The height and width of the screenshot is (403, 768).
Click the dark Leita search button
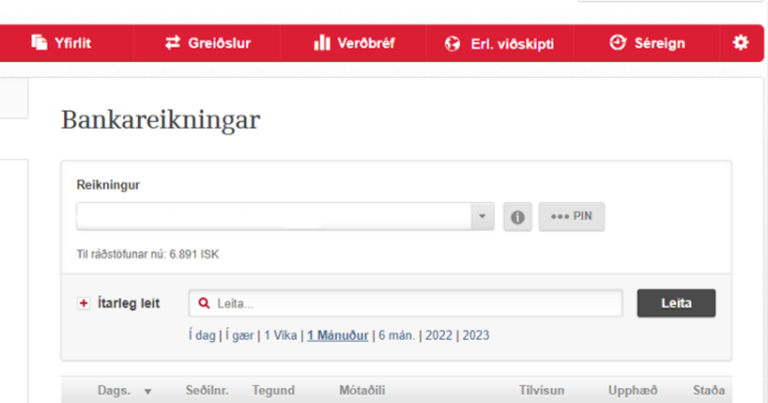676,303
